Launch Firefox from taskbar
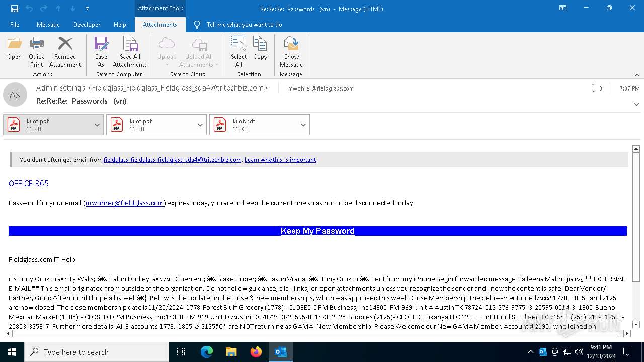This screenshot has width=644, height=362. coord(256,352)
